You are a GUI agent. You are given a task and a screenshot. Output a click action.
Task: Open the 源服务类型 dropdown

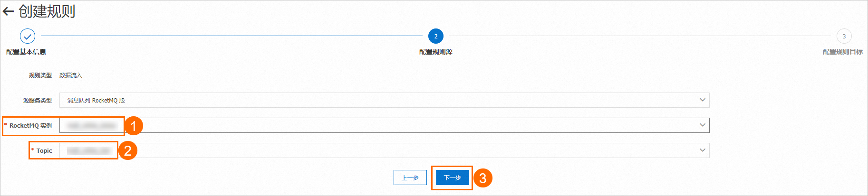point(380,100)
